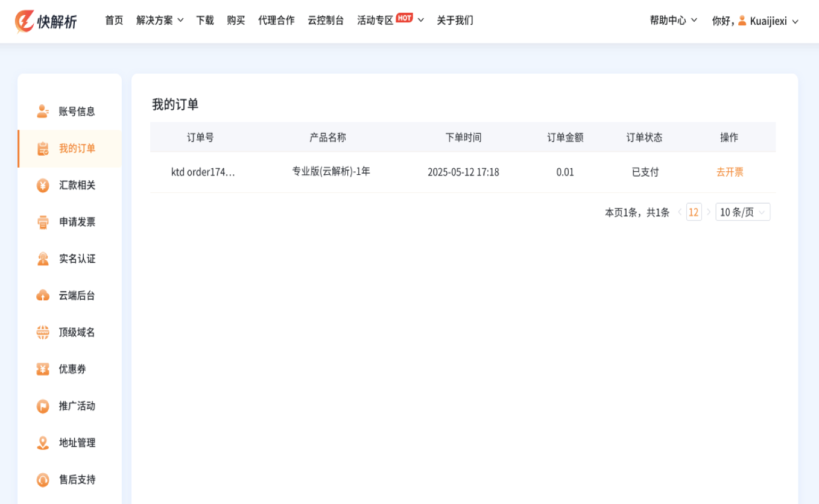Click the 实名认证 person badge icon
Image resolution: width=819 pixels, height=504 pixels.
coord(43,259)
